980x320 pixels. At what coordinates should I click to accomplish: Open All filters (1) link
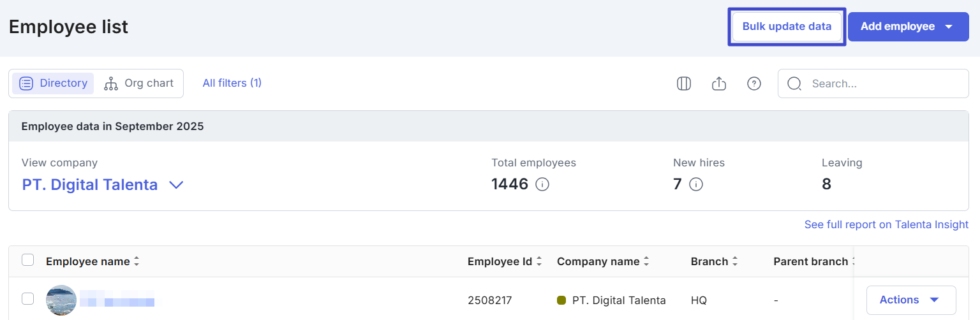tap(232, 83)
